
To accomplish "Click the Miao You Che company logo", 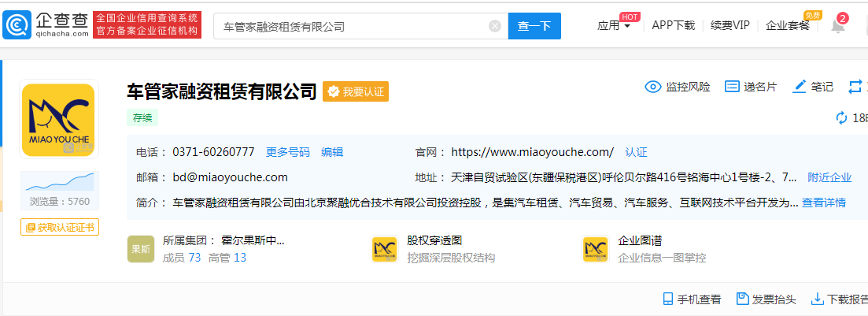I will 59,119.
